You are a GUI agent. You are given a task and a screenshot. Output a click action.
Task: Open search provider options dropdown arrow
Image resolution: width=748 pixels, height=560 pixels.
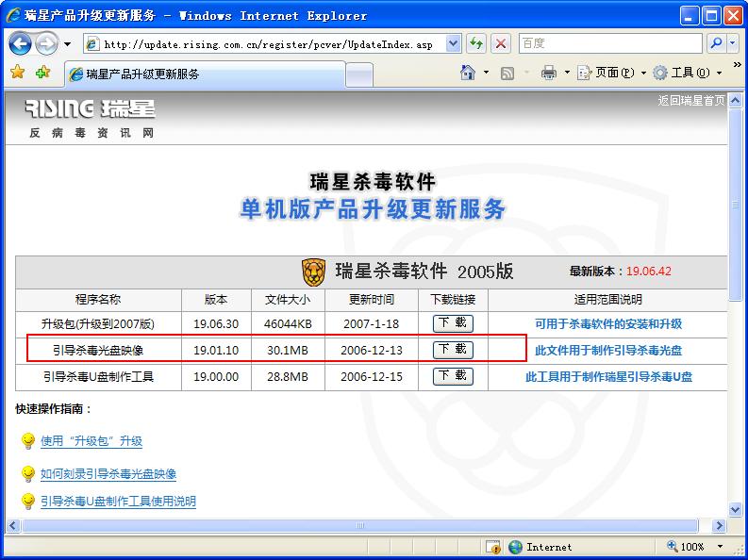[733, 43]
